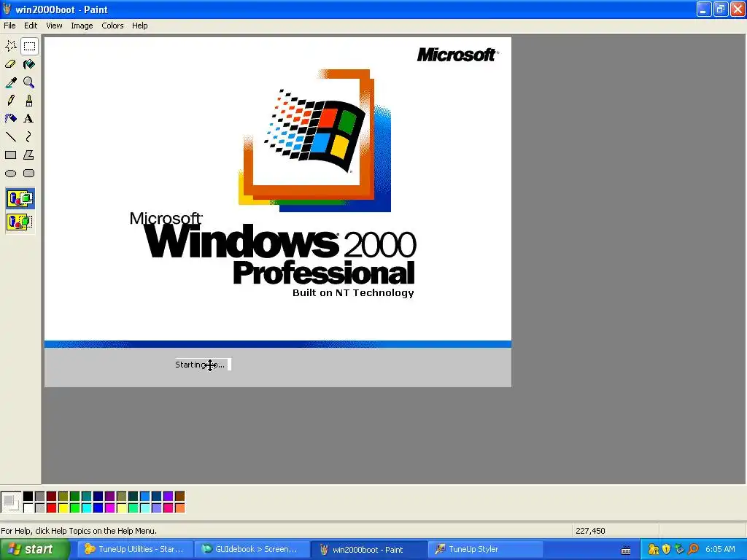Select the light gray color swatch
This screenshot has width=747, height=560.
[39, 508]
